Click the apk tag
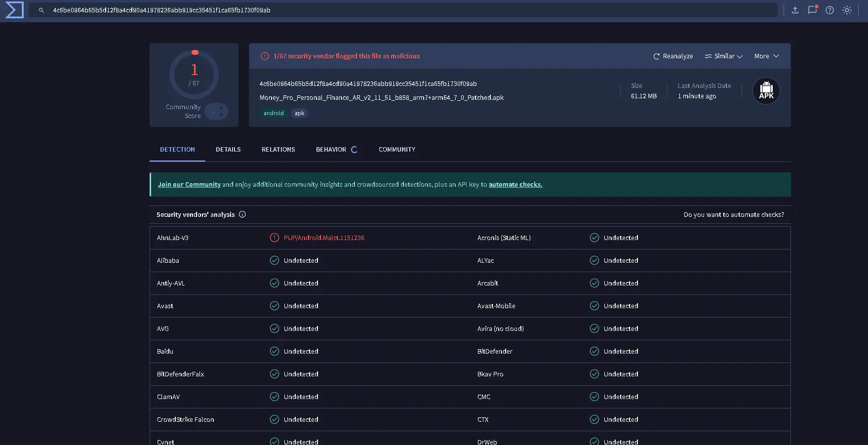The width and height of the screenshot is (868, 445). (x=299, y=113)
